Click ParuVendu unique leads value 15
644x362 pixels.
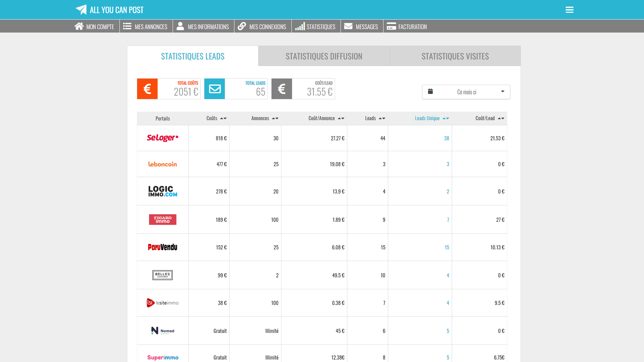[447, 247]
